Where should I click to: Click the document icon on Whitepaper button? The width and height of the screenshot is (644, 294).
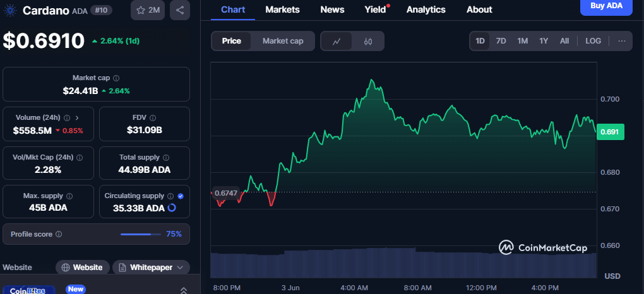[x=122, y=268]
